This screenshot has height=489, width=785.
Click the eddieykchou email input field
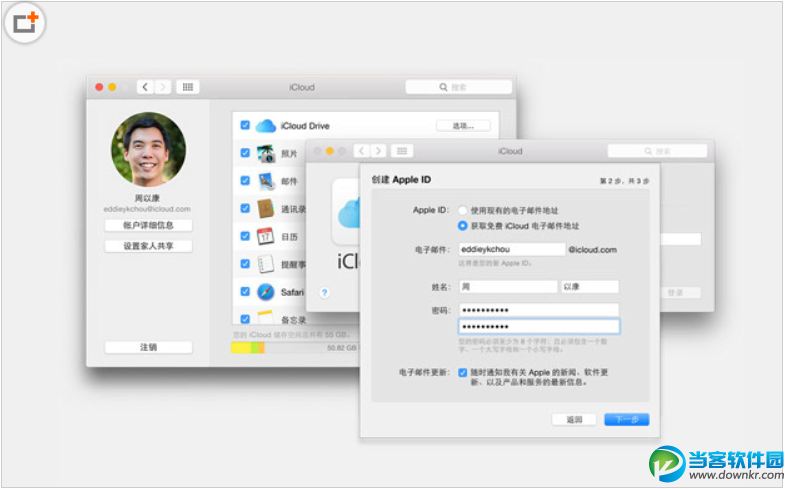click(512, 250)
